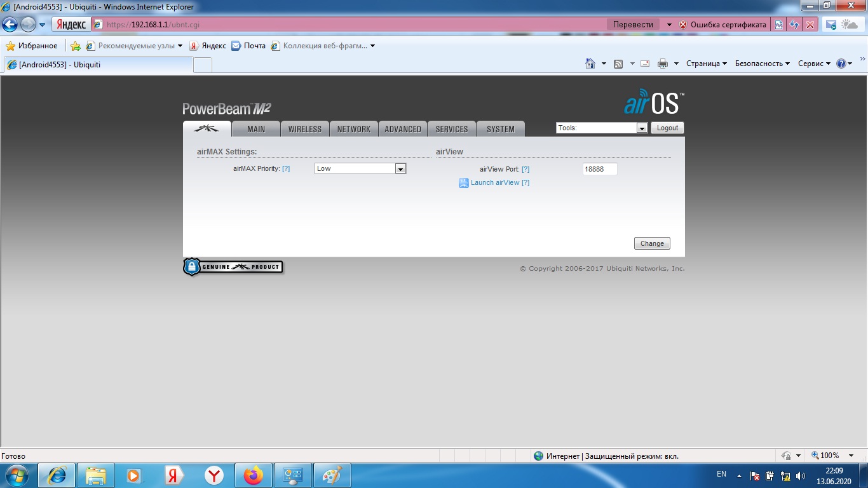Click the protected mode Интернет status

(606, 456)
